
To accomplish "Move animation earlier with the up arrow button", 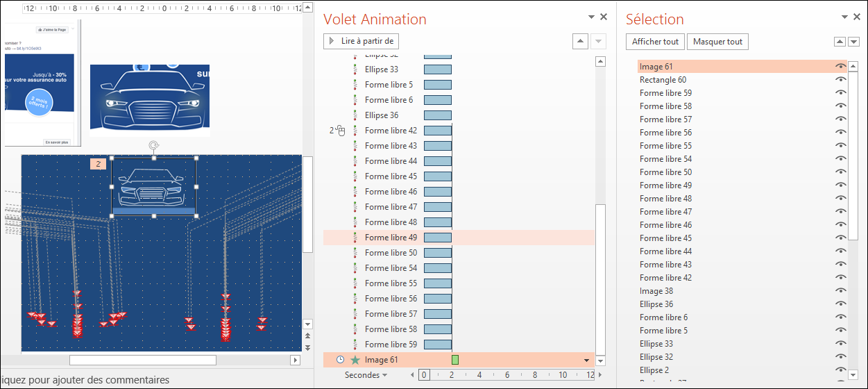I will [581, 41].
